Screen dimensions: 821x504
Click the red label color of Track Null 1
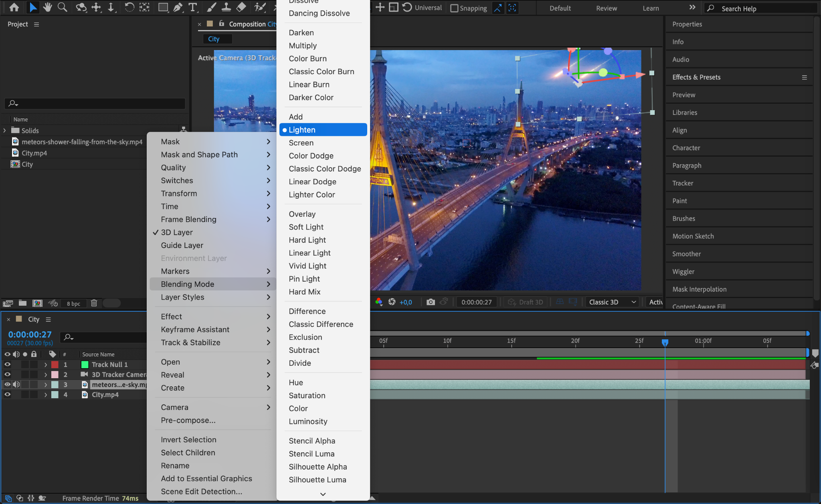[x=55, y=365]
